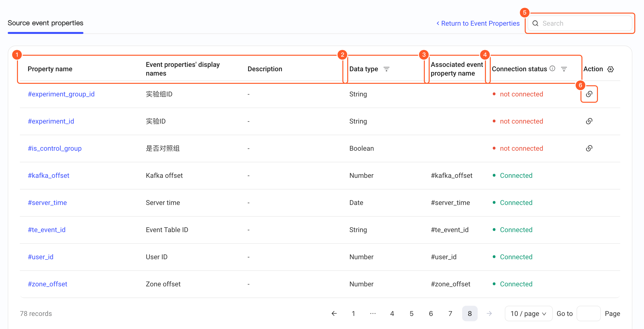The height and width of the screenshot is (329, 644).
Task: Click the search magnifier icon
Action: [535, 23]
